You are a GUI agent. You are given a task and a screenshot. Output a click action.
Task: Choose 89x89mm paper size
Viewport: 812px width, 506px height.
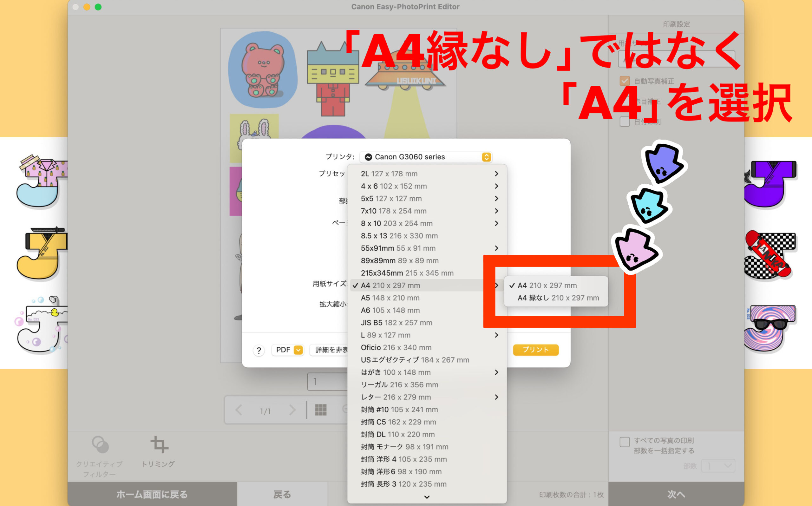(x=427, y=260)
